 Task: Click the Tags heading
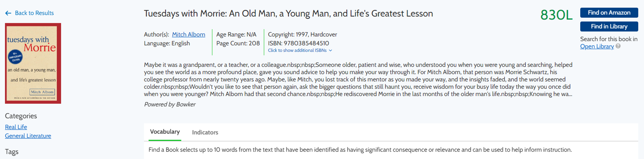pyautogui.click(x=12, y=152)
